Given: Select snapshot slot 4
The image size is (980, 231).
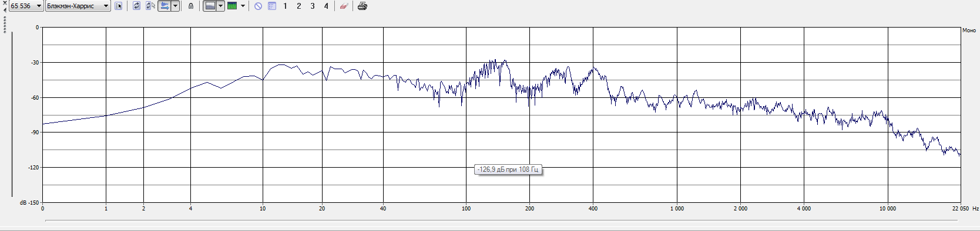Looking at the screenshot, I should 326,6.
